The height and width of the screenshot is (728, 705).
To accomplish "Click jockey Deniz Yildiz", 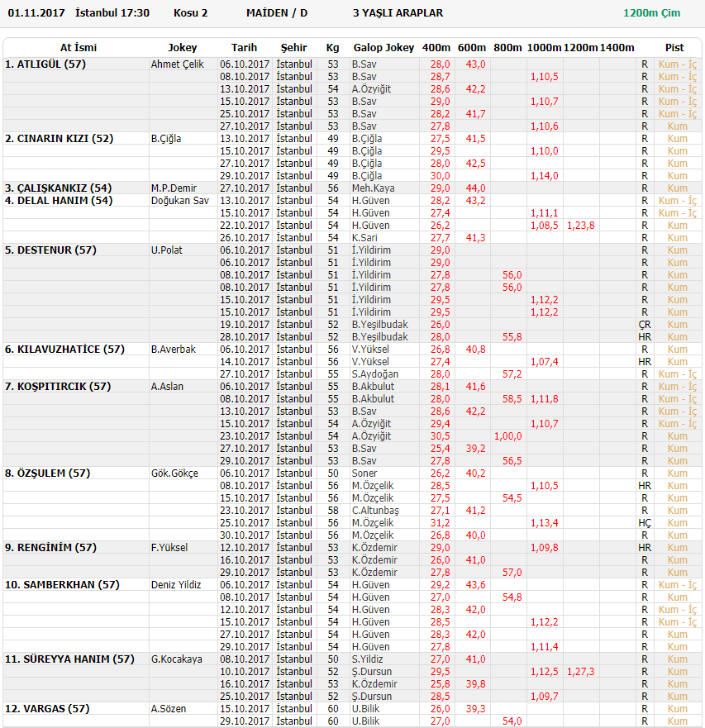I will pos(176,584).
